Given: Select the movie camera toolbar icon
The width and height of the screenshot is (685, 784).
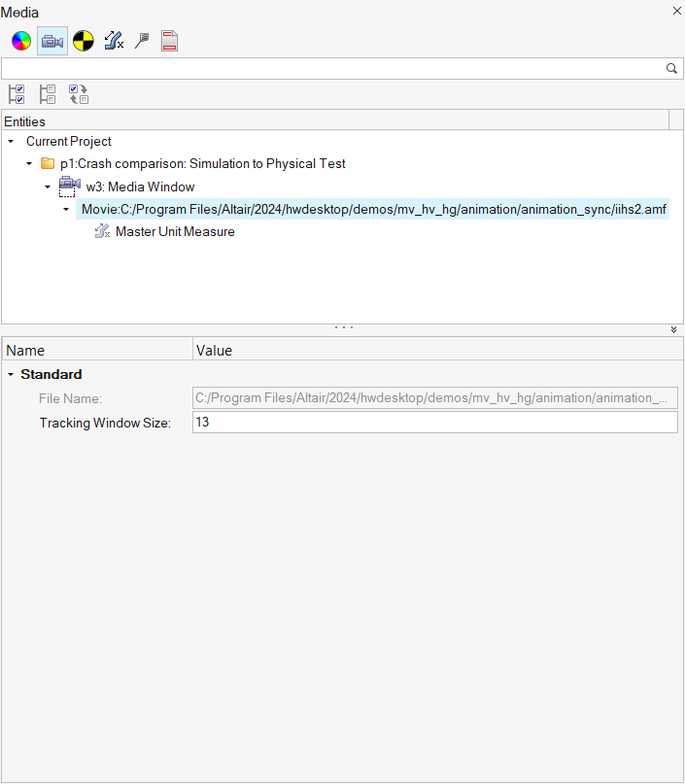Looking at the screenshot, I should pos(52,41).
